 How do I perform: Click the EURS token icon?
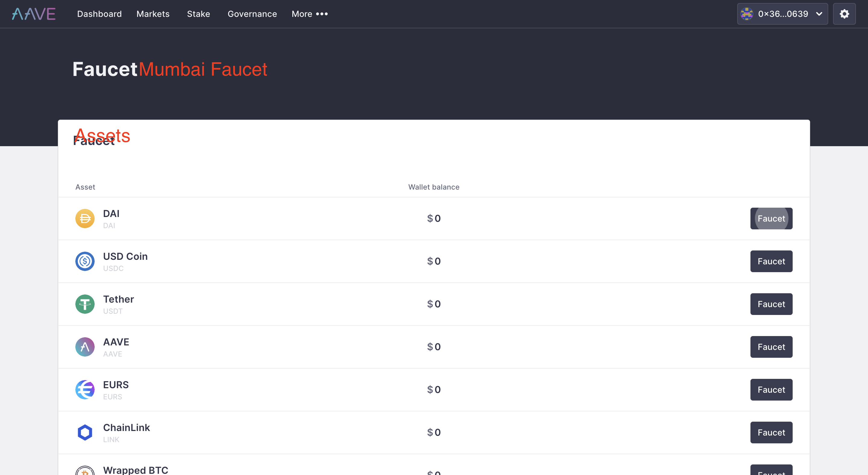[85, 389]
